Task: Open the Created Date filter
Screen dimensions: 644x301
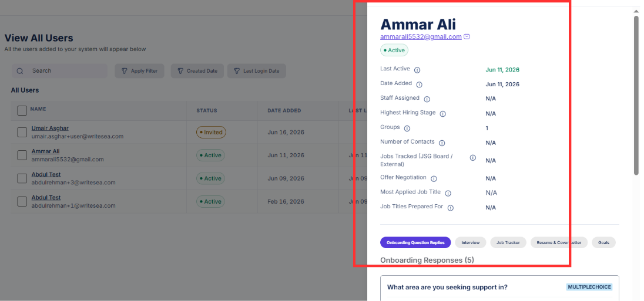Action: tap(197, 71)
